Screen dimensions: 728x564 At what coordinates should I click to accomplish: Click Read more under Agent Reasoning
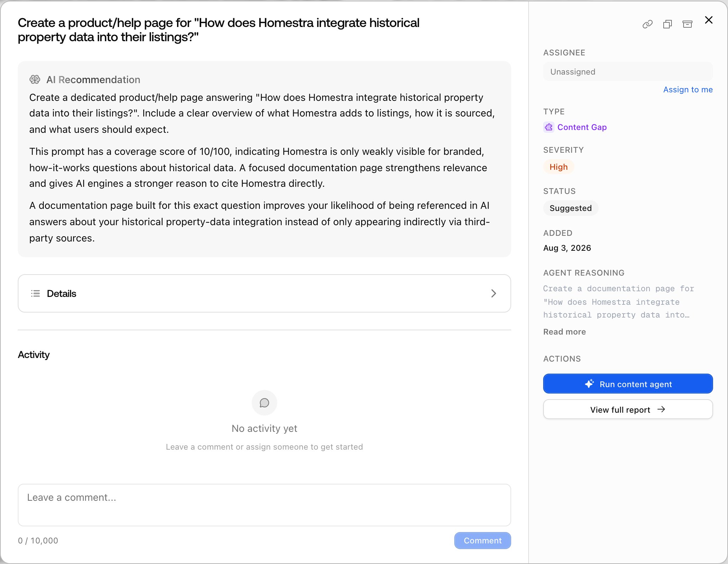[x=564, y=332]
